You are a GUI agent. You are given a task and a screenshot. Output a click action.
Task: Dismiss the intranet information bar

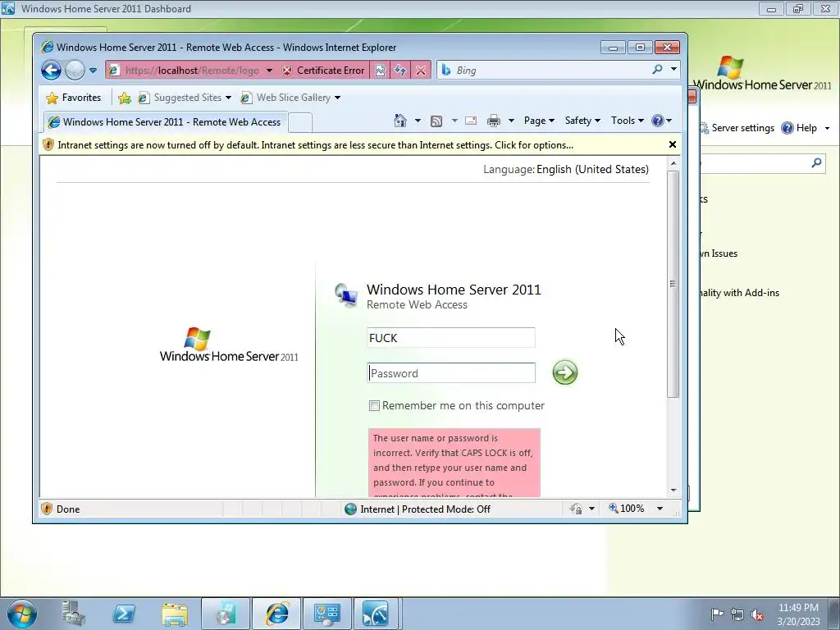[673, 144]
